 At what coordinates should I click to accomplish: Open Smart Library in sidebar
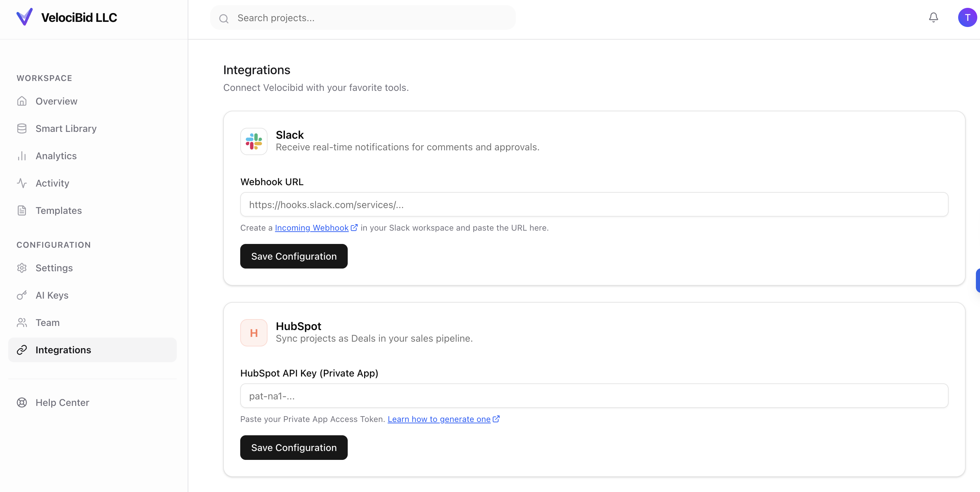[66, 129]
